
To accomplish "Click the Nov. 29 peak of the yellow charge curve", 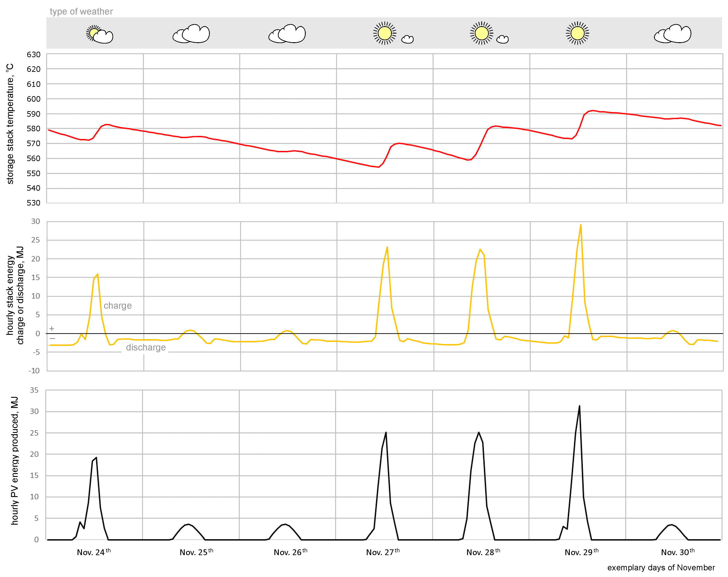I will click(x=581, y=225).
